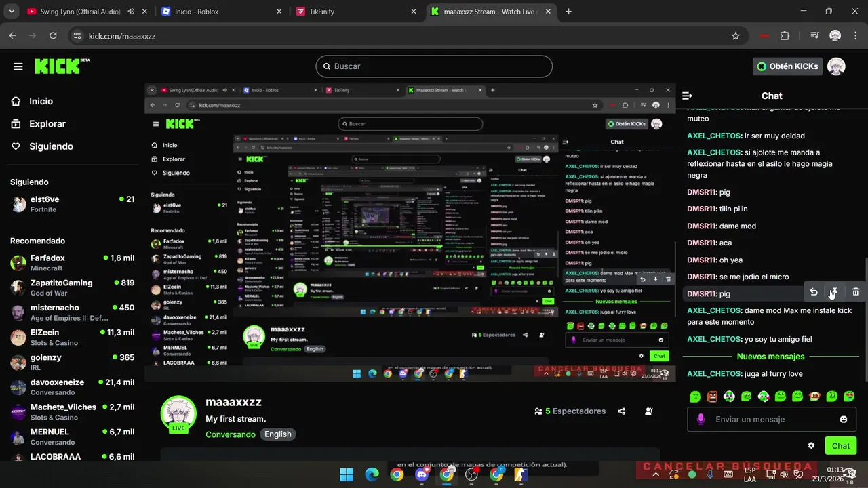Click the KICK logo

[62, 66]
